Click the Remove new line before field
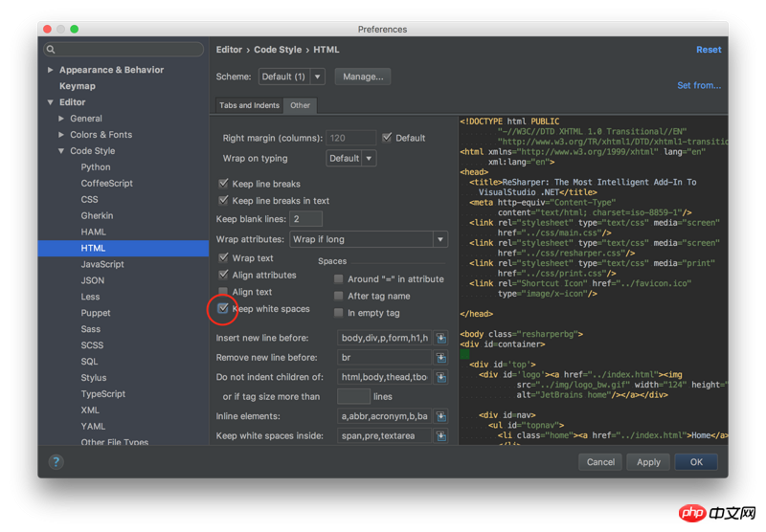The height and width of the screenshot is (532, 766). (385, 357)
